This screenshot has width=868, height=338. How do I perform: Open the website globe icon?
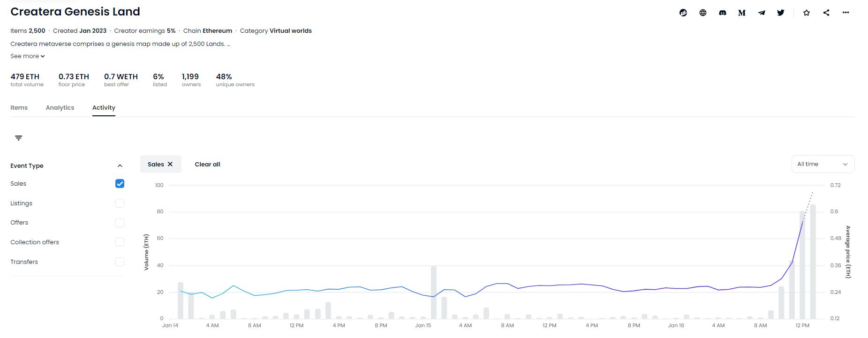coord(703,13)
